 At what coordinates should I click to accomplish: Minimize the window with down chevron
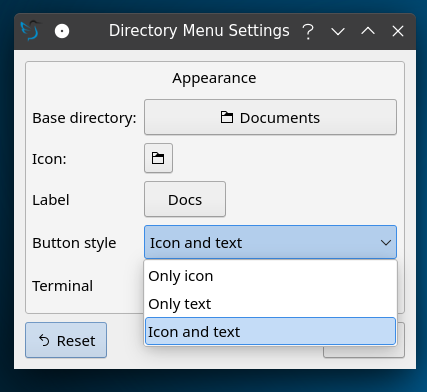point(338,32)
